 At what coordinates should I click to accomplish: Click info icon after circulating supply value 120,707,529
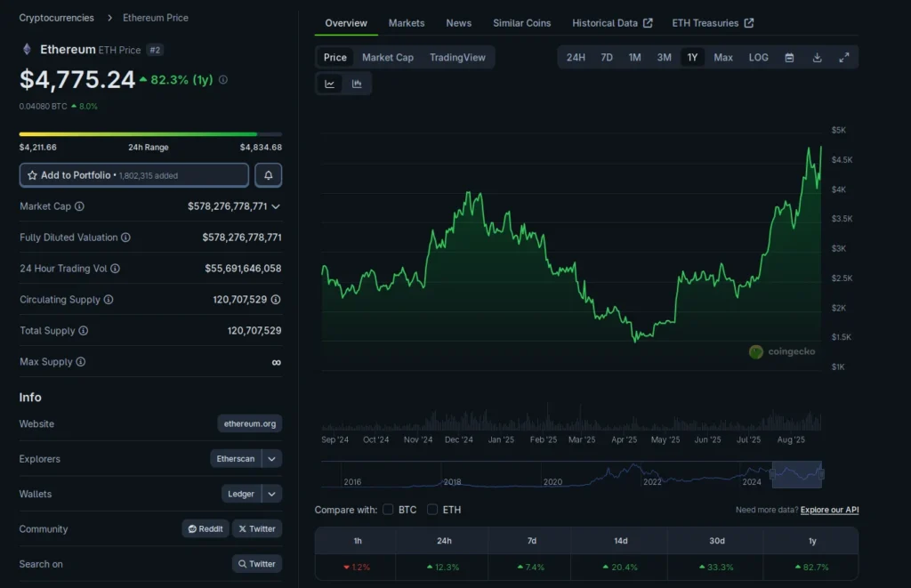click(x=276, y=299)
